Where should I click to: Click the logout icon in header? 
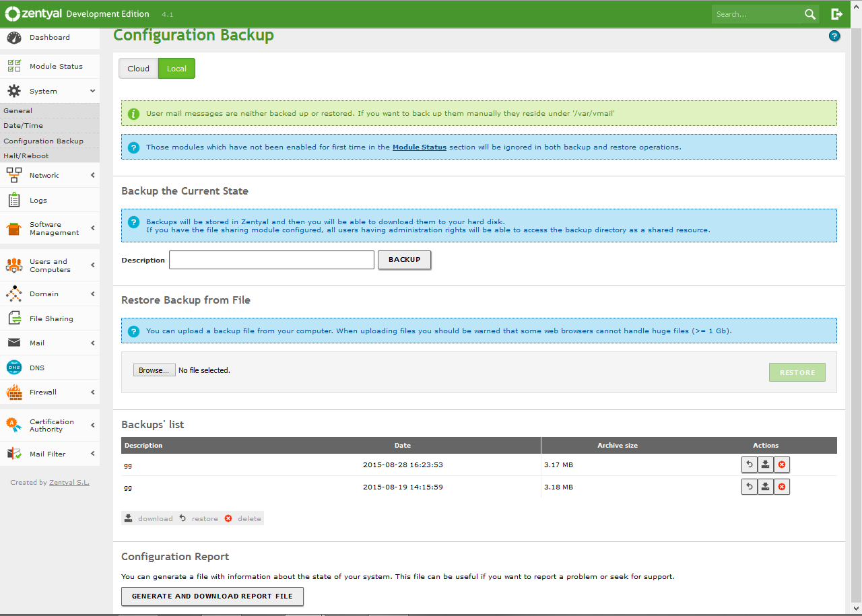(x=837, y=14)
